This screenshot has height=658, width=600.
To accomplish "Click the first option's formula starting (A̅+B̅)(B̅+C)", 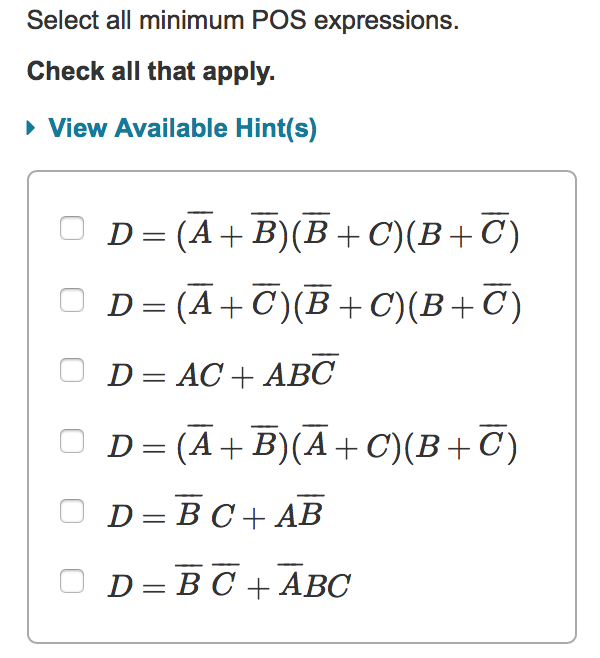I will pos(314,232).
